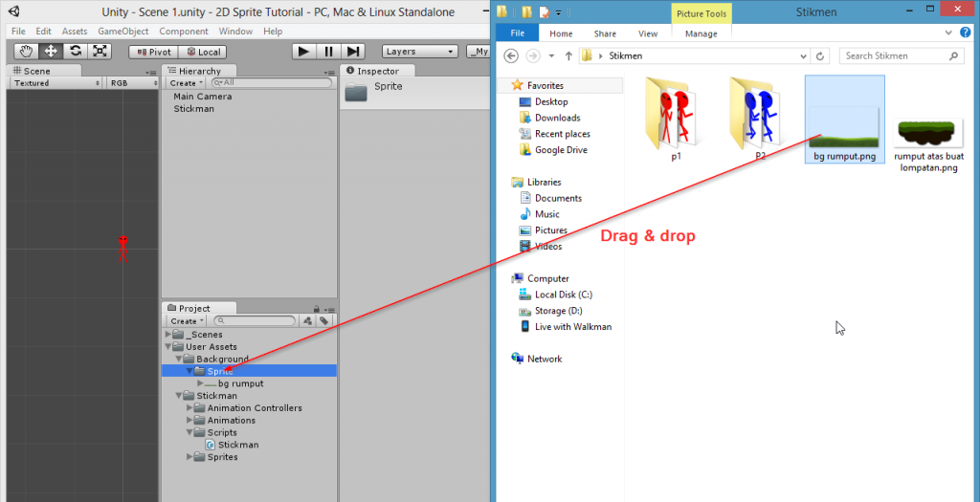Click the Create button in Hierarchy panel

186,83
